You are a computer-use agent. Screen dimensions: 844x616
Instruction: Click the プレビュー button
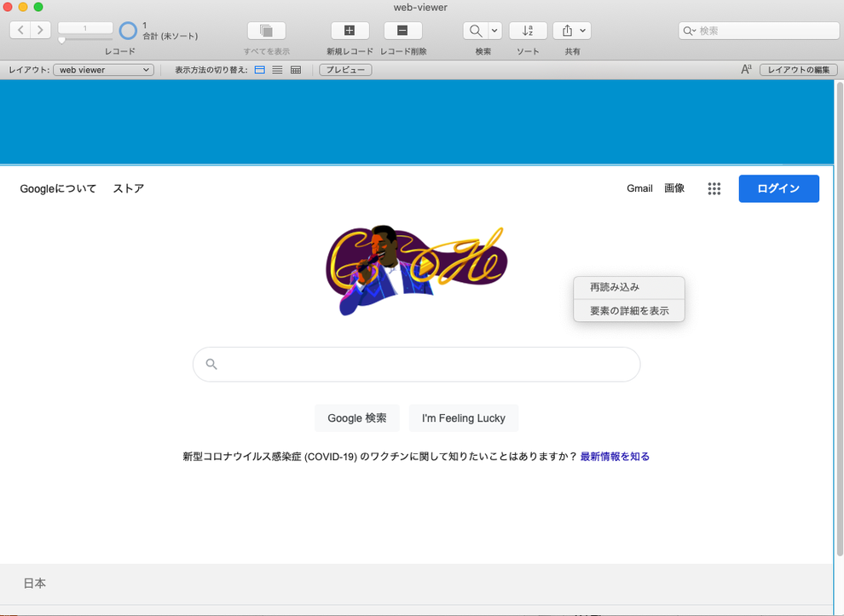click(x=345, y=70)
